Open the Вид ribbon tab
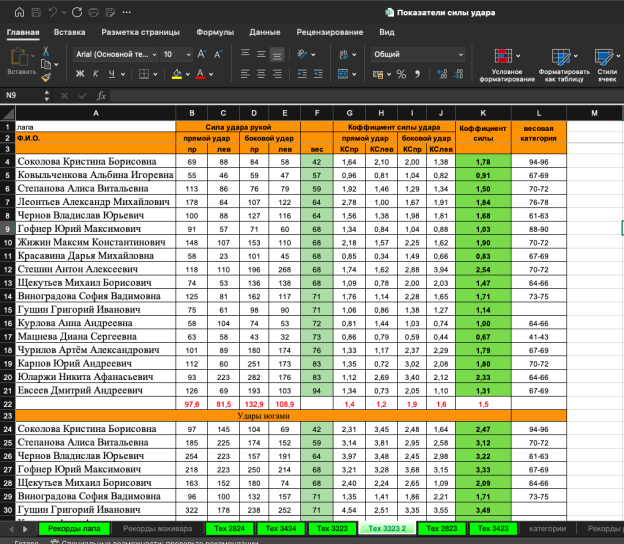624x544 pixels. [386, 32]
